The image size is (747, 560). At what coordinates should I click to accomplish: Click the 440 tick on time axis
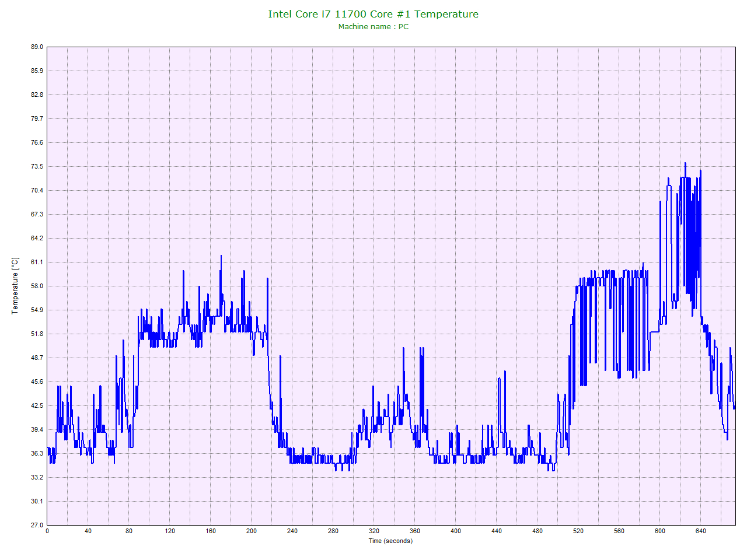pos(497,531)
